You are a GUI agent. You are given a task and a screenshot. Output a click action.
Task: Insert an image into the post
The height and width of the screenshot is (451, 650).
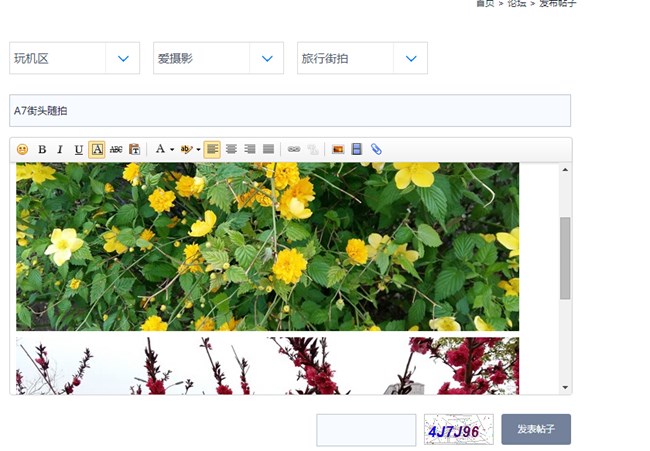click(338, 149)
